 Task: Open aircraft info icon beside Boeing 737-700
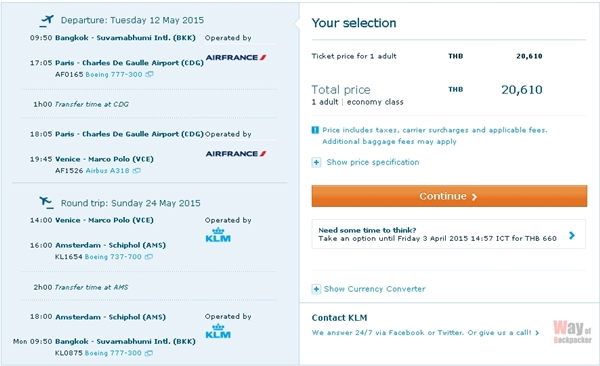coord(149,257)
